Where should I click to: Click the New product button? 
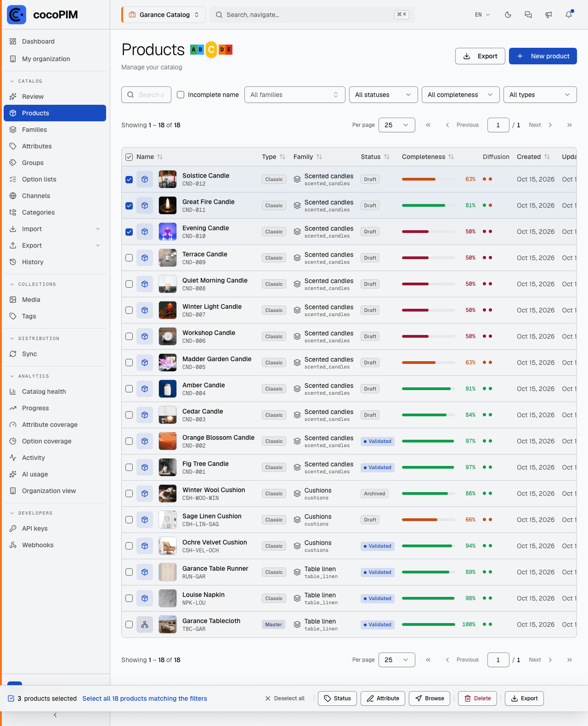[x=543, y=56]
